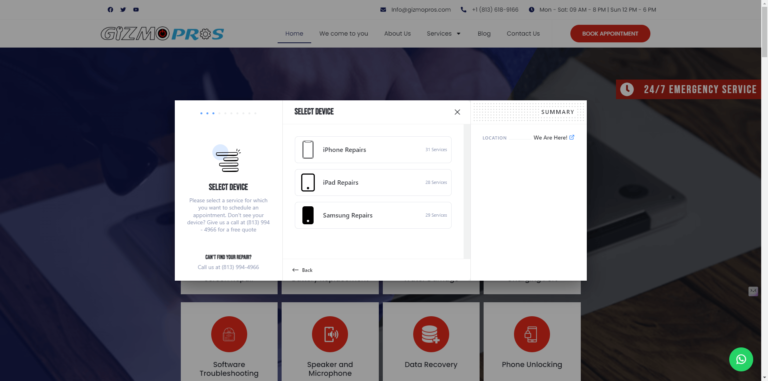Screen dimensions: 768x381
Task: Open the YouTube social icon
Action: [x=136, y=9]
